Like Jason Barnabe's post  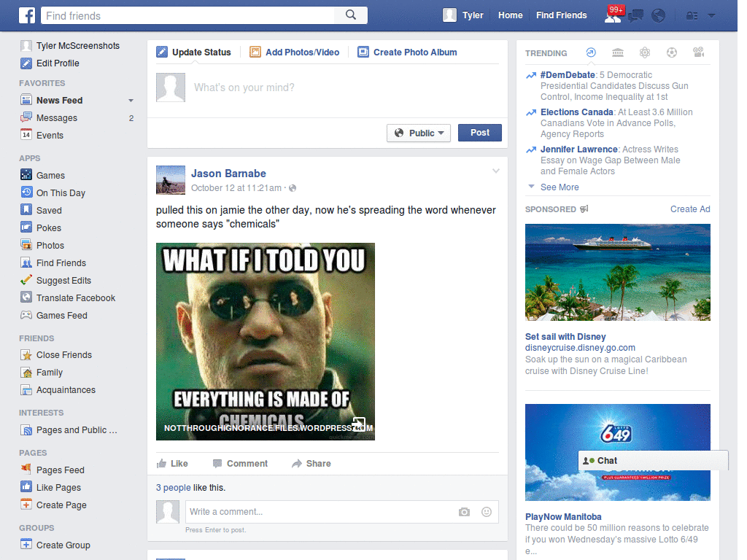click(x=172, y=463)
